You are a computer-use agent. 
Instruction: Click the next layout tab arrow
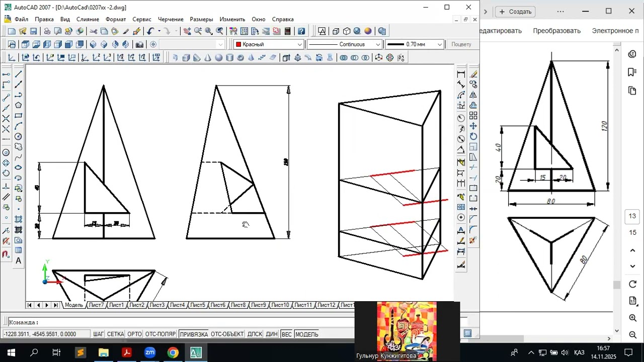pos(47,305)
